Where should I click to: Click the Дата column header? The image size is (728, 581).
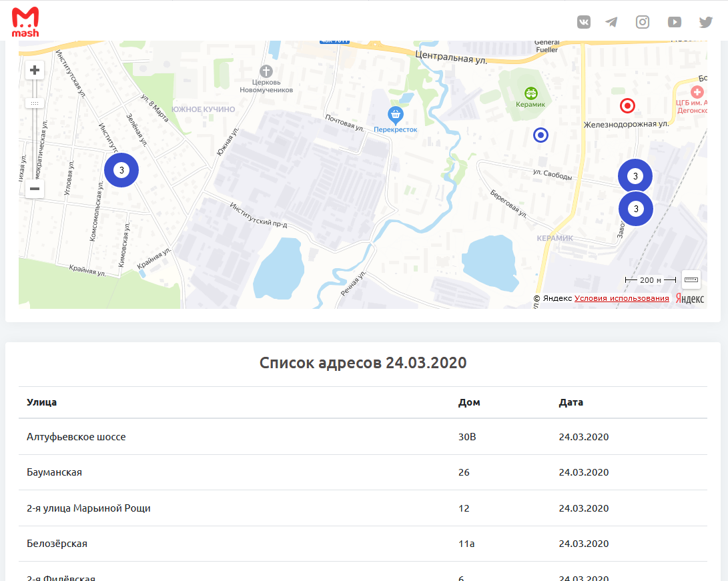coord(571,402)
